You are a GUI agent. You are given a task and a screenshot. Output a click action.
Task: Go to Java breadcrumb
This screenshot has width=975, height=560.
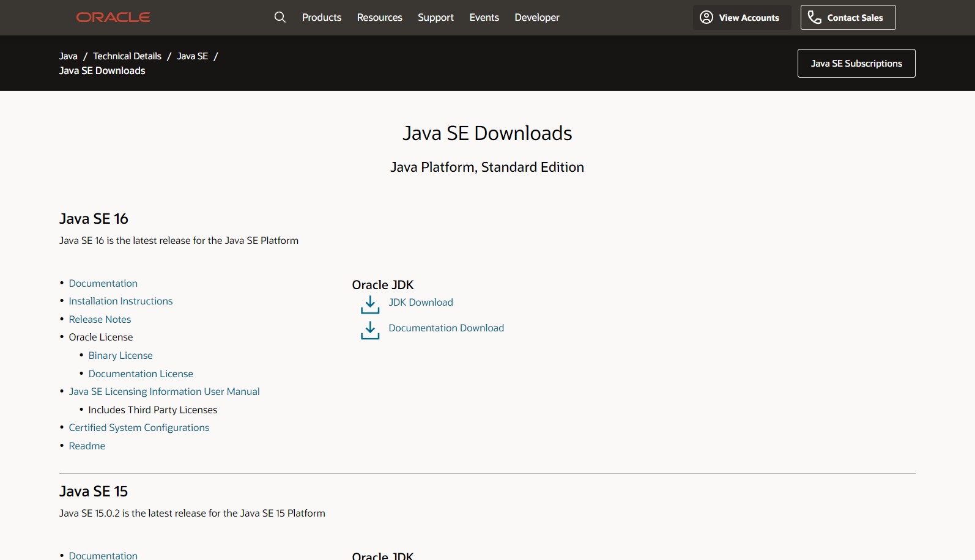point(69,56)
